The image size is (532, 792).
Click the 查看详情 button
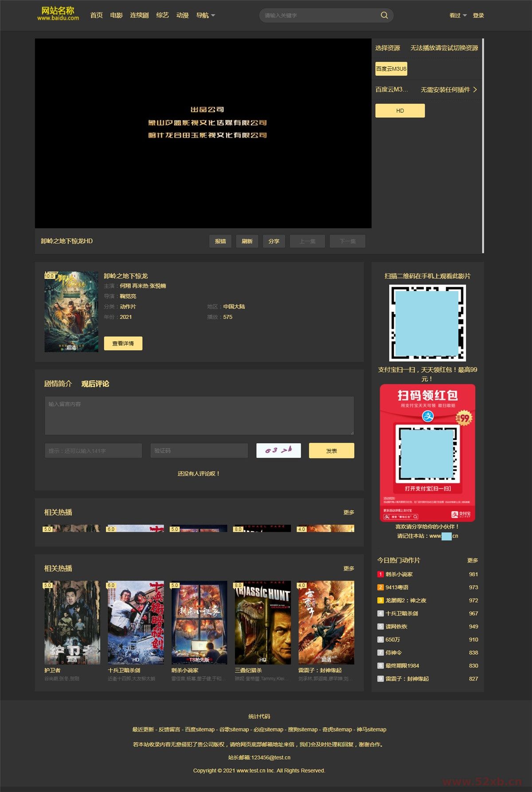click(123, 343)
